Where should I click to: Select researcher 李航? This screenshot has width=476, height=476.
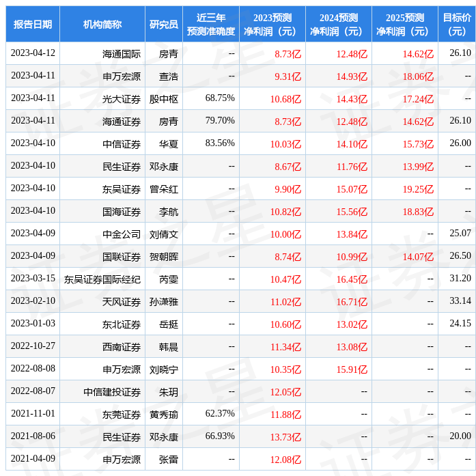[169, 212]
